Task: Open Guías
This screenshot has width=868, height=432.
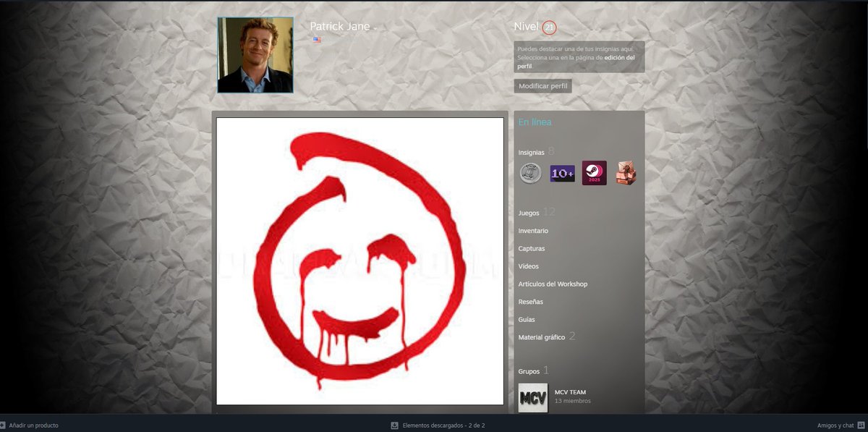Action: [x=527, y=319]
